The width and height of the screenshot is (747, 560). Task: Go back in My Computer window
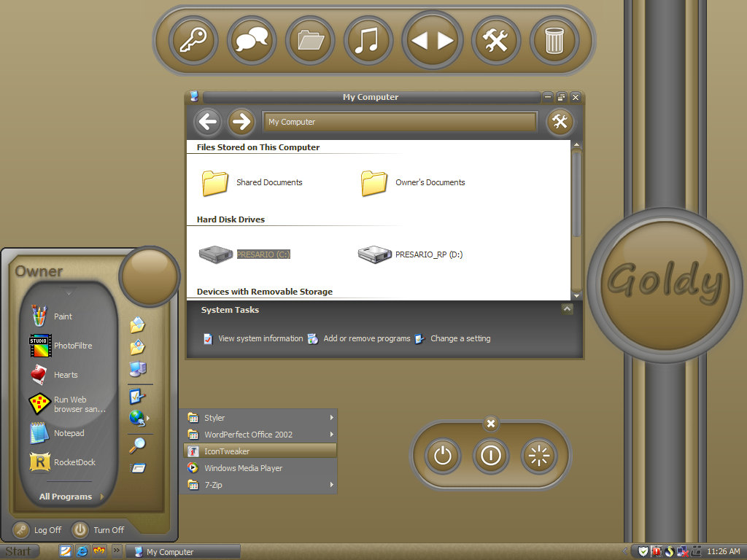point(208,122)
